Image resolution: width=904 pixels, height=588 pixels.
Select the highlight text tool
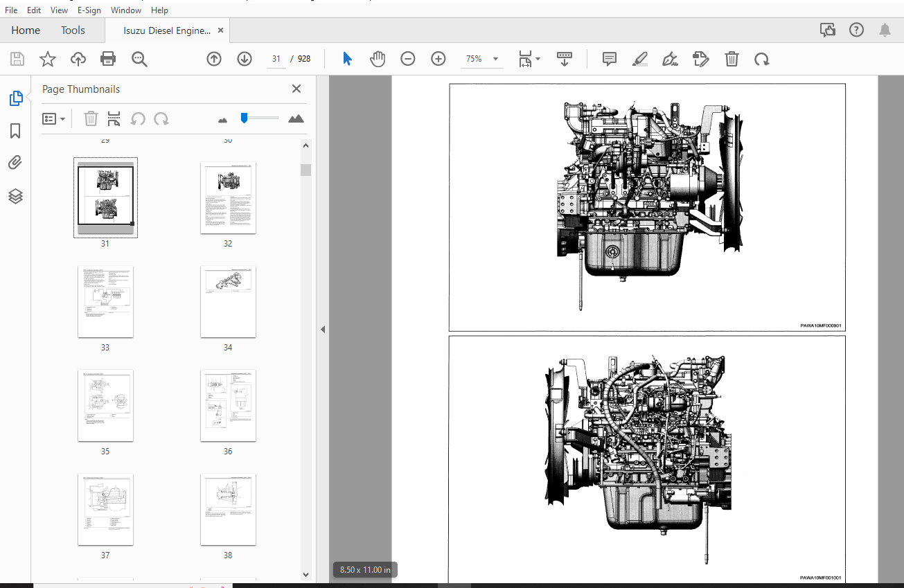tap(640, 59)
